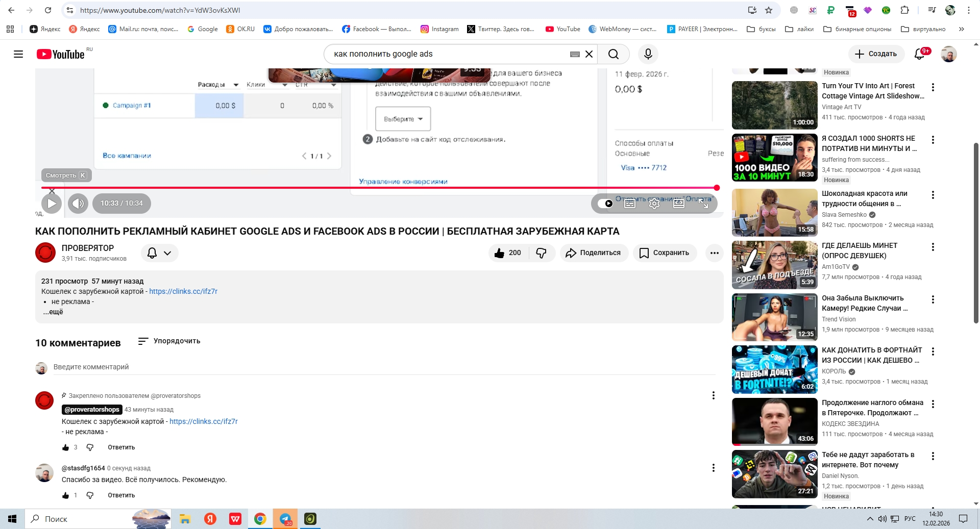Open Упорядочить comment sort menu
The height and width of the screenshot is (529, 980).
point(169,341)
